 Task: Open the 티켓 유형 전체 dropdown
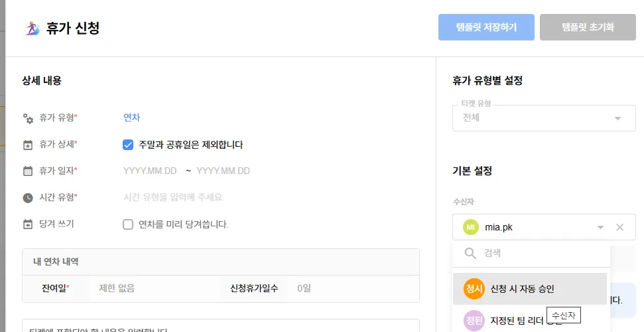544,118
